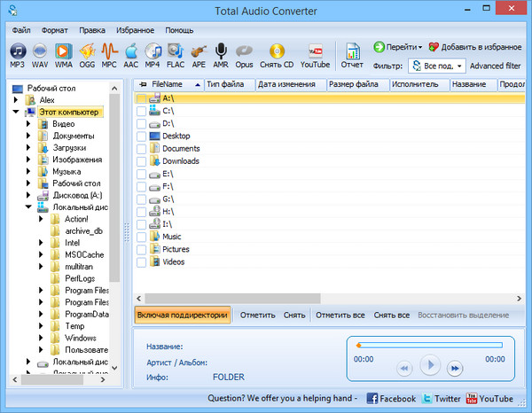The image size is (532, 413).
Task: Open the Отчет report icon
Action: 352,53
